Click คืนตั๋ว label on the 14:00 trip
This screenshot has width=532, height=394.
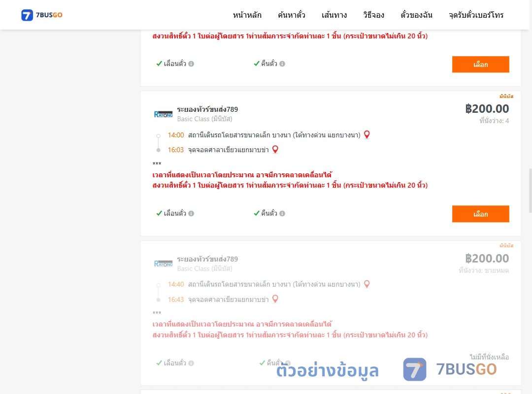269,213
